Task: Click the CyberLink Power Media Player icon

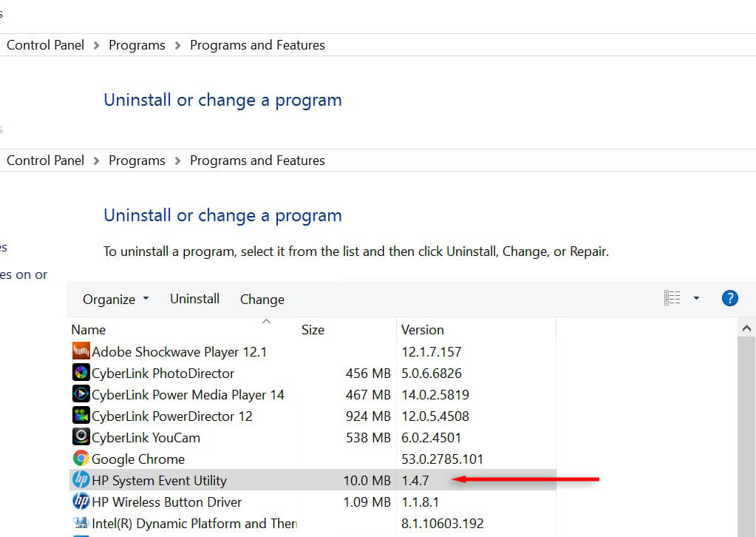Action: pyautogui.click(x=81, y=394)
